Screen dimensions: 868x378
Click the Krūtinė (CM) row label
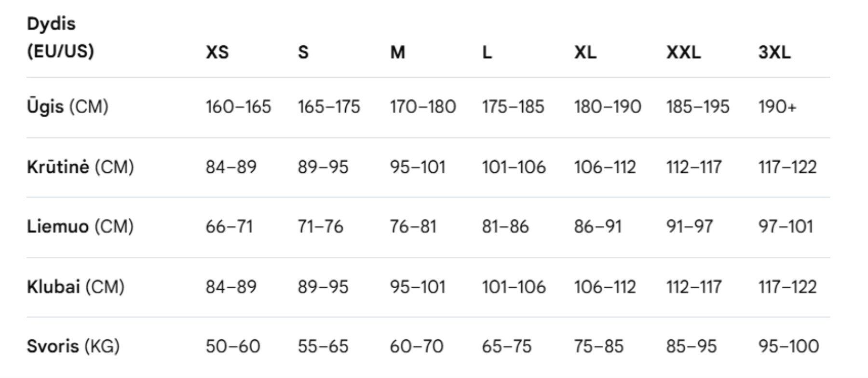(x=80, y=167)
